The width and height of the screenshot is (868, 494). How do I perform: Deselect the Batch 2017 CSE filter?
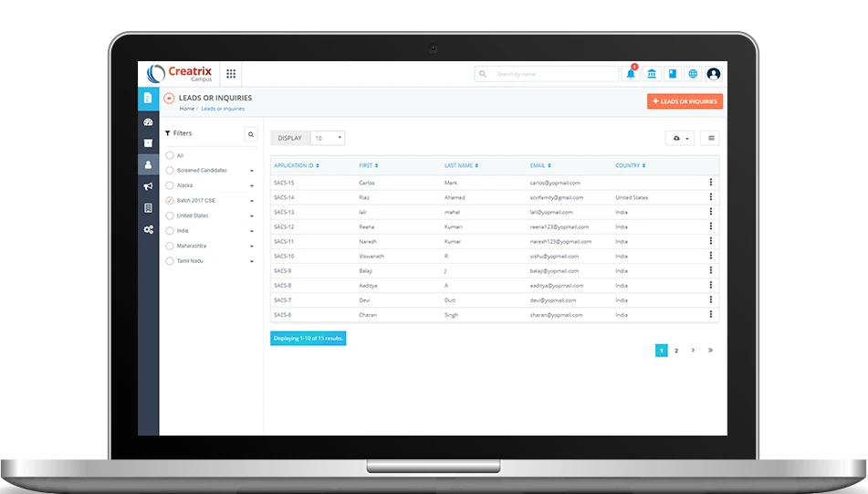click(170, 200)
